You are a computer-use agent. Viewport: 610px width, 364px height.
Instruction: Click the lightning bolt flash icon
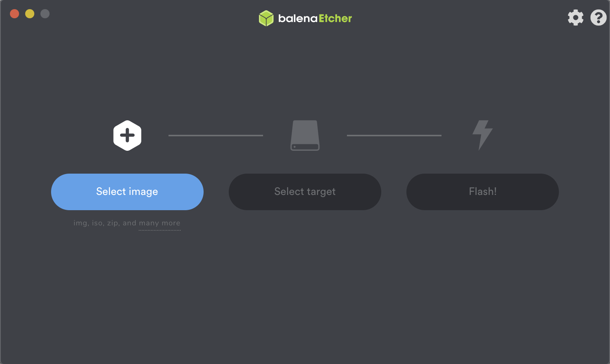coord(482,135)
